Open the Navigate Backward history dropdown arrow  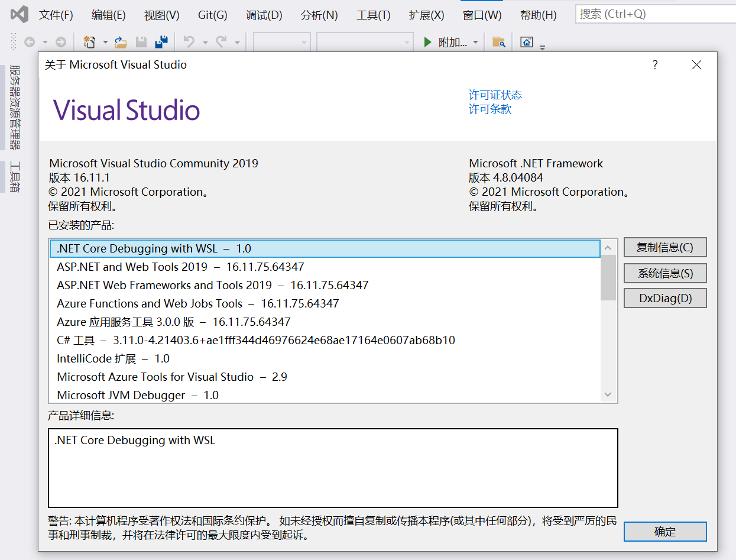45,42
